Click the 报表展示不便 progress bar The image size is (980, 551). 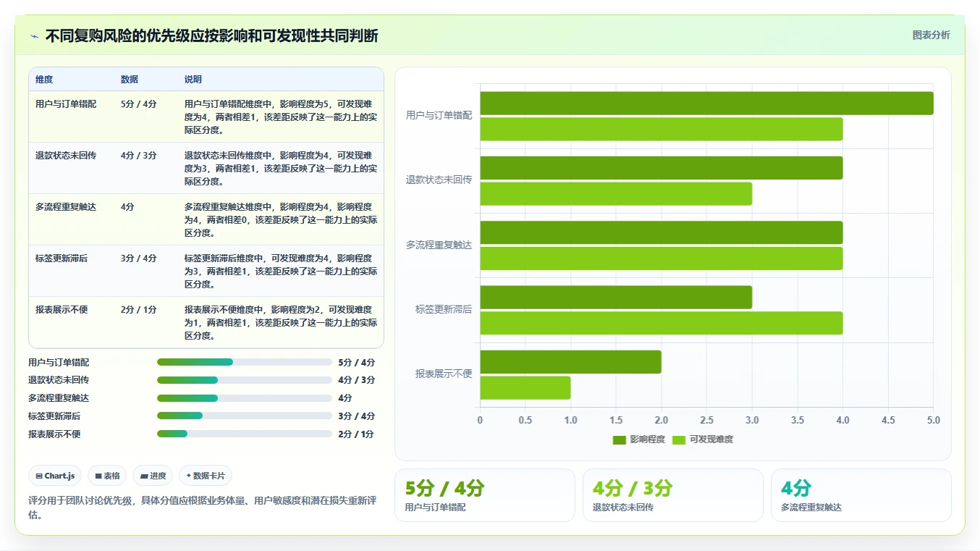[x=245, y=434]
